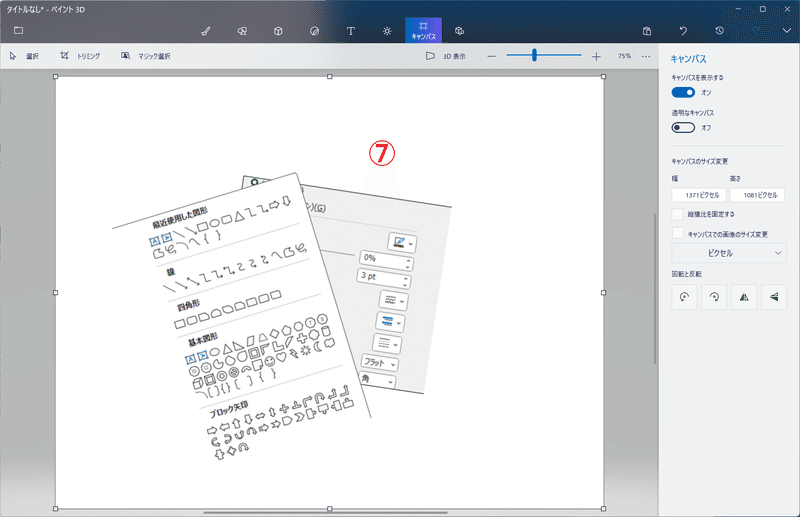This screenshot has height=517, width=800.
Task: Switch to the キャンバス tab
Action: tap(423, 30)
